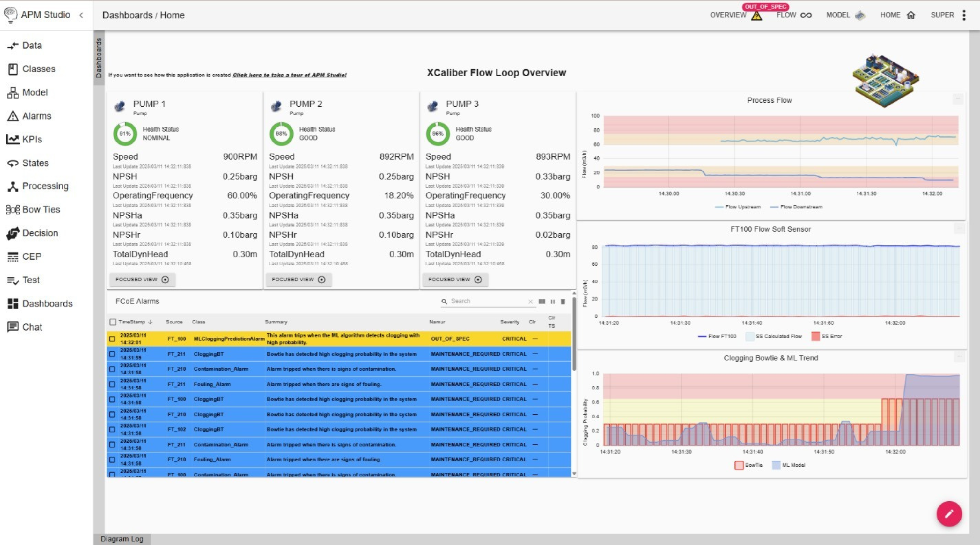The width and height of the screenshot is (980, 545).
Task: Switch to the Diagram Log tab
Action: (x=122, y=539)
